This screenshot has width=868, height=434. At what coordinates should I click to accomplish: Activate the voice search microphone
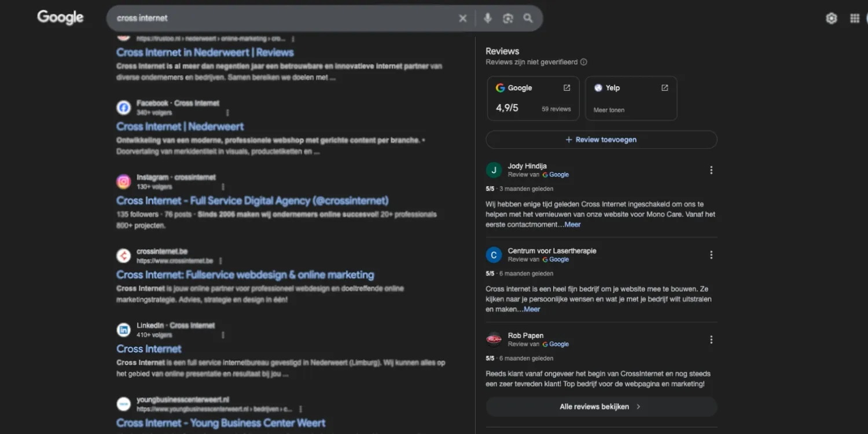(487, 18)
